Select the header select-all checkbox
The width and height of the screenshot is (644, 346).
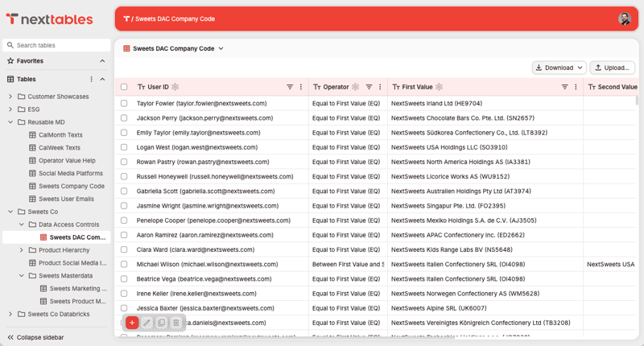[124, 87]
